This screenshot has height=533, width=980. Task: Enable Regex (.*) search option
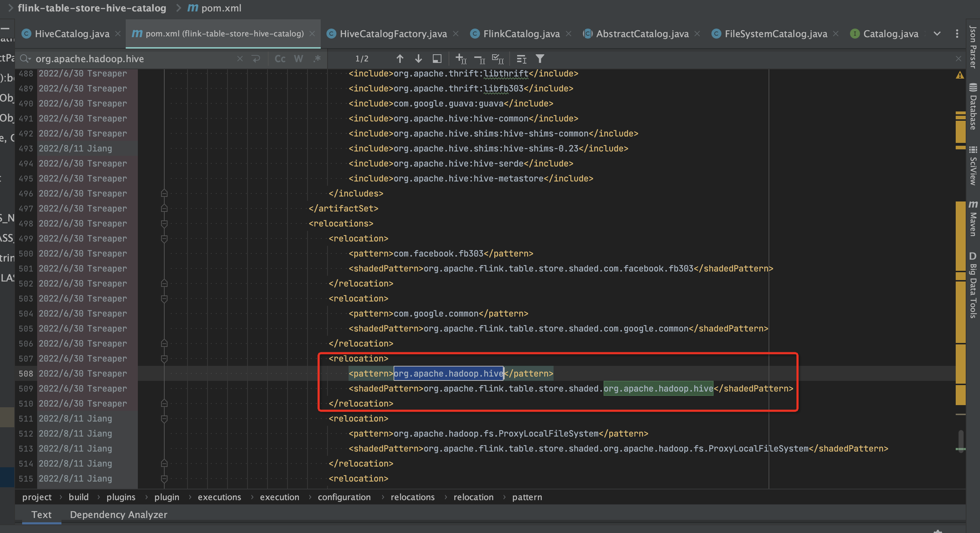coord(317,59)
